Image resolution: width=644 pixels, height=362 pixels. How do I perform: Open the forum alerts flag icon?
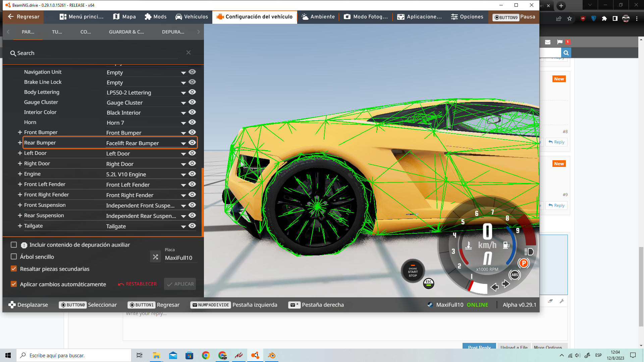click(560, 42)
